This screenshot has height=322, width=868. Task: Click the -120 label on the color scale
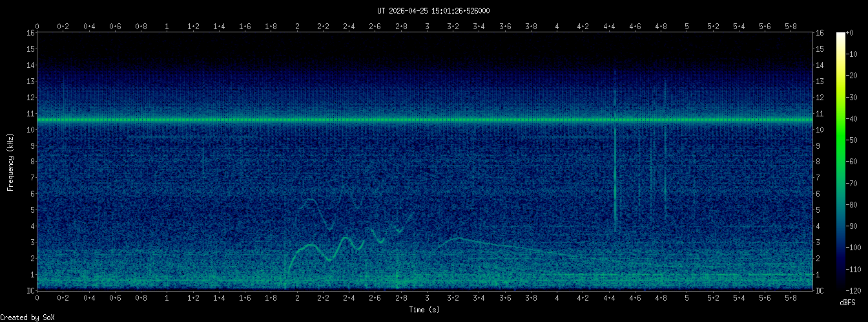(855, 290)
